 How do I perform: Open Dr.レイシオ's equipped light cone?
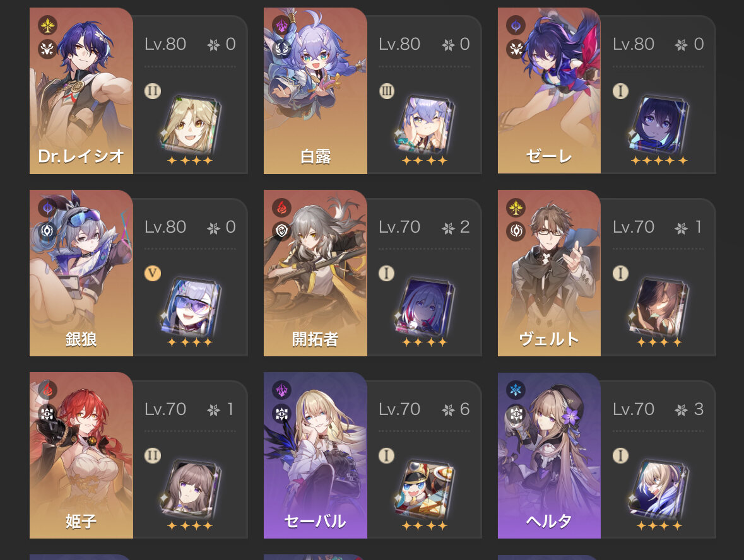tap(191, 125)
